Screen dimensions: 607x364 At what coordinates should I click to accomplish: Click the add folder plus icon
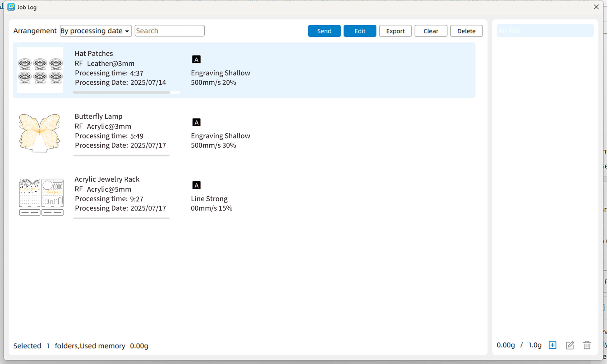pyautogui.click(x=552, y=345)
